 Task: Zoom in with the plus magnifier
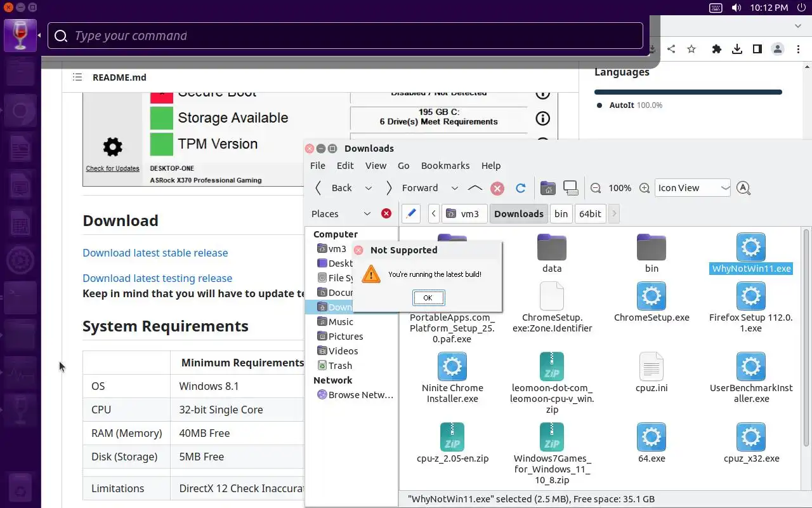click(645, 188)
